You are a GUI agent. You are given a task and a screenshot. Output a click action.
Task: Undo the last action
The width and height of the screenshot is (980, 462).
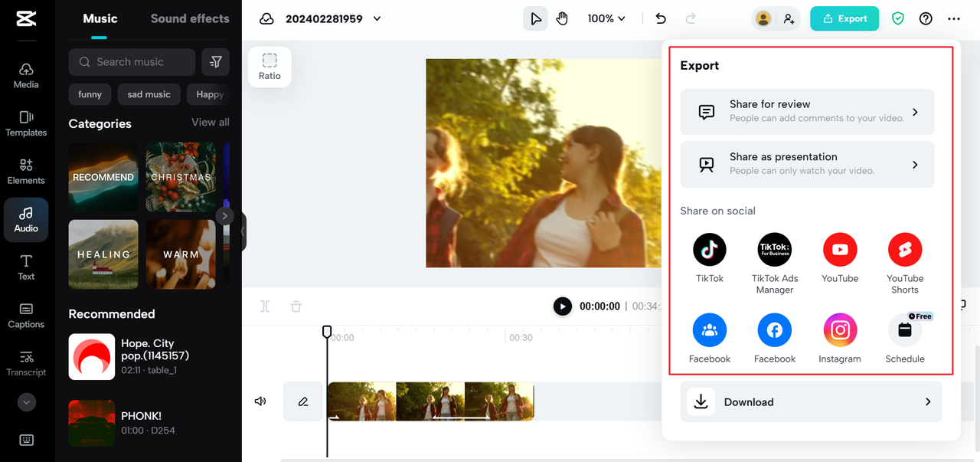(x=661, y=18)
